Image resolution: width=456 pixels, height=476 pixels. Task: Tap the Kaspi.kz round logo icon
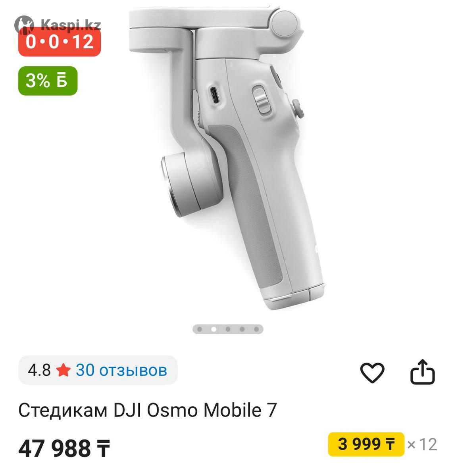[x=24, y=25]
